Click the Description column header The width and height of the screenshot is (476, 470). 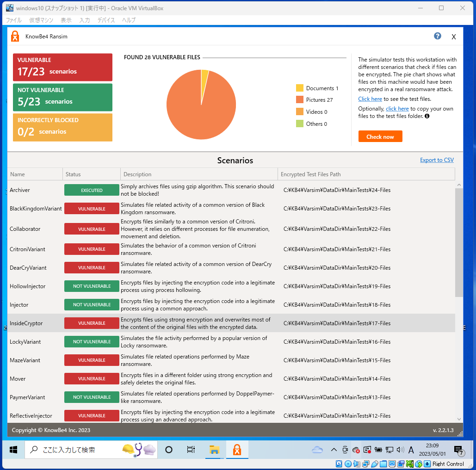point(199,174)
